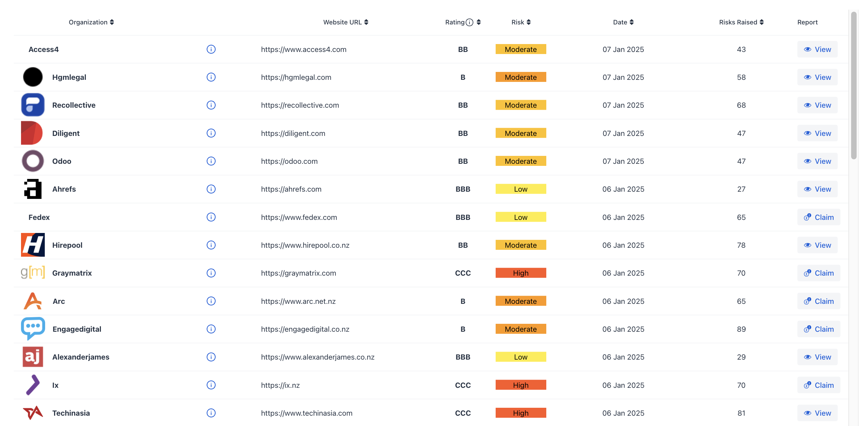Open info icon for Hgmlegal row
This screenshot has height=426, width=868.
[211, 77]
